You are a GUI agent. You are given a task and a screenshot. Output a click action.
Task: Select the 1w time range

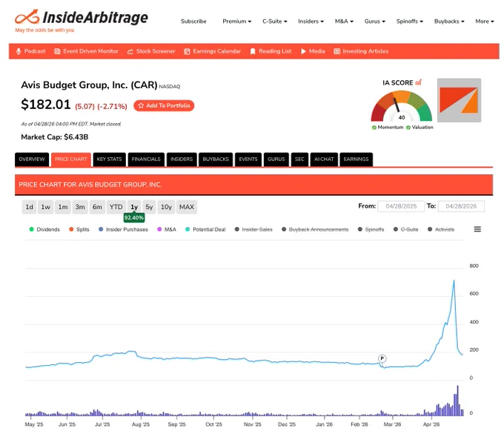46,207
